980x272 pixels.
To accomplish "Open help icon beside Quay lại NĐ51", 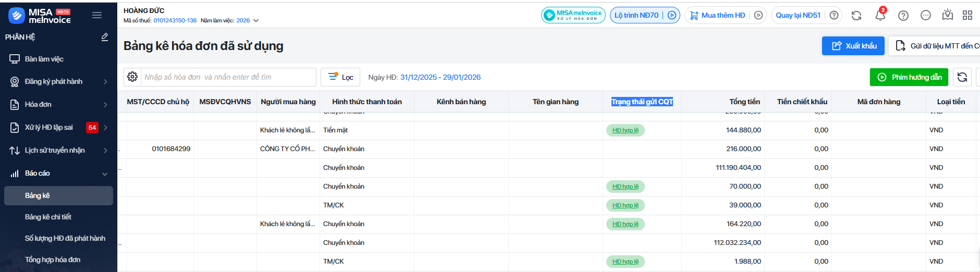I will (x=834, y=15).
